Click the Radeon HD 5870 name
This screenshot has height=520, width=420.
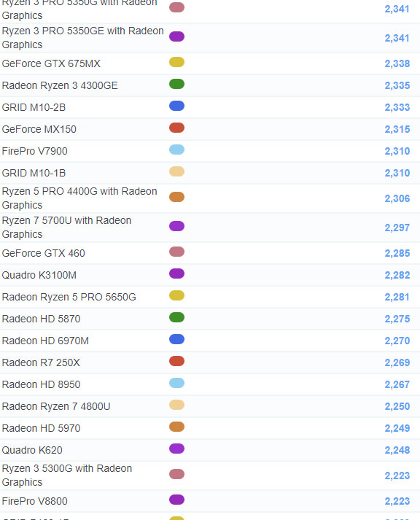click(x=41, y=319)
